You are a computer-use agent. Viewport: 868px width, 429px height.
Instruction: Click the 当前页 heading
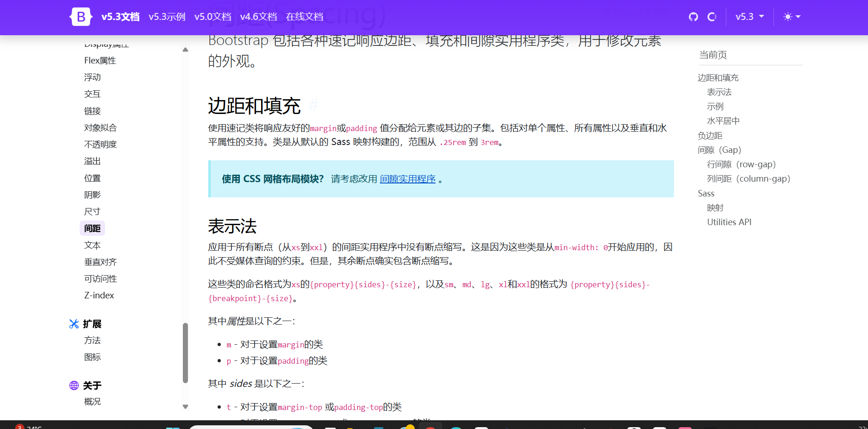click(x=713, y=55)
